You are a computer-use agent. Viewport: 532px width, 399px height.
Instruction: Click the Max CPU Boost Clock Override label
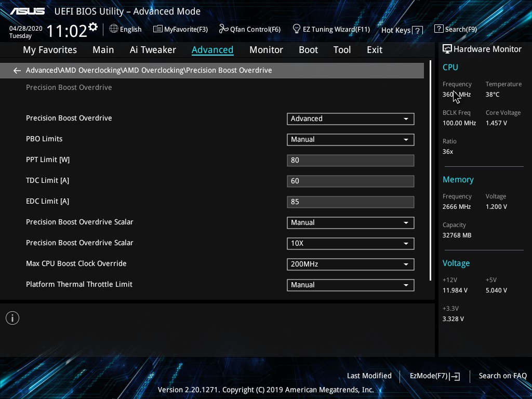76,263
